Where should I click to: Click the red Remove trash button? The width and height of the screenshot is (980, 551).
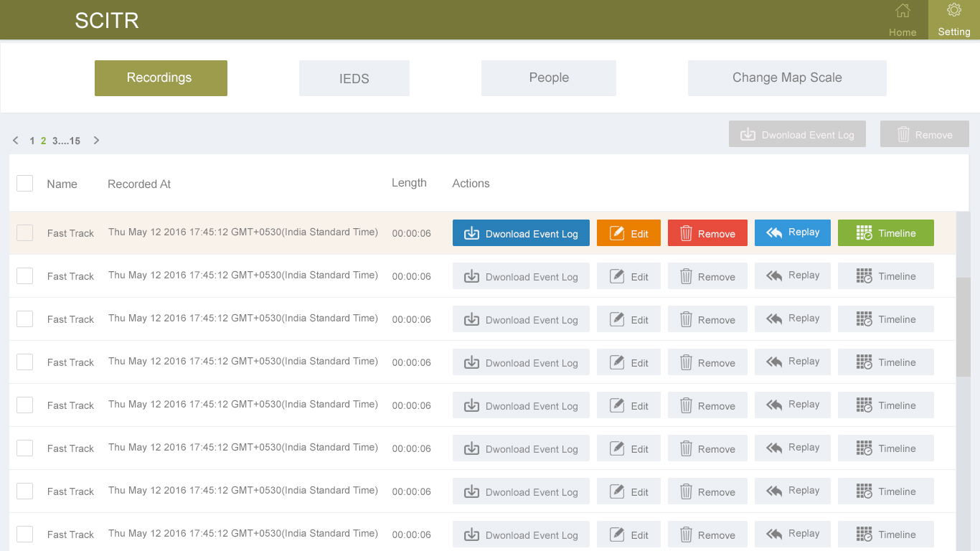pos(707,233)
